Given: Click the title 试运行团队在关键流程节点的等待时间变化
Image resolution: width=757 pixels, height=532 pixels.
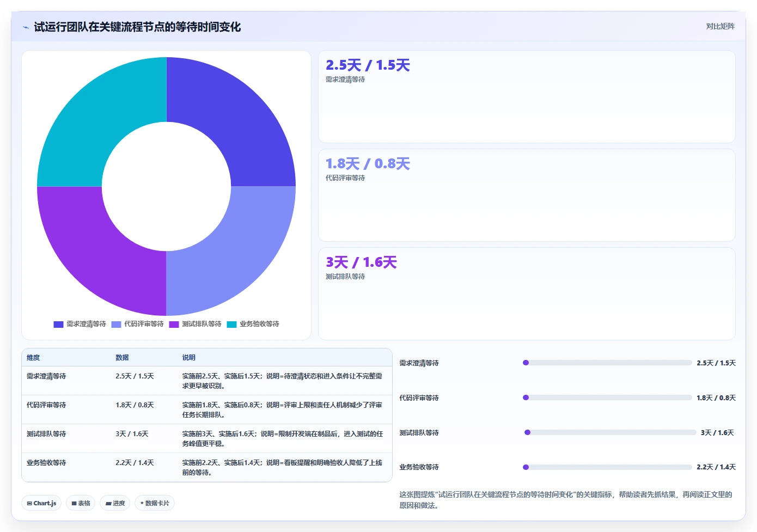Looking at the screenshot, I should pos(137,27).
